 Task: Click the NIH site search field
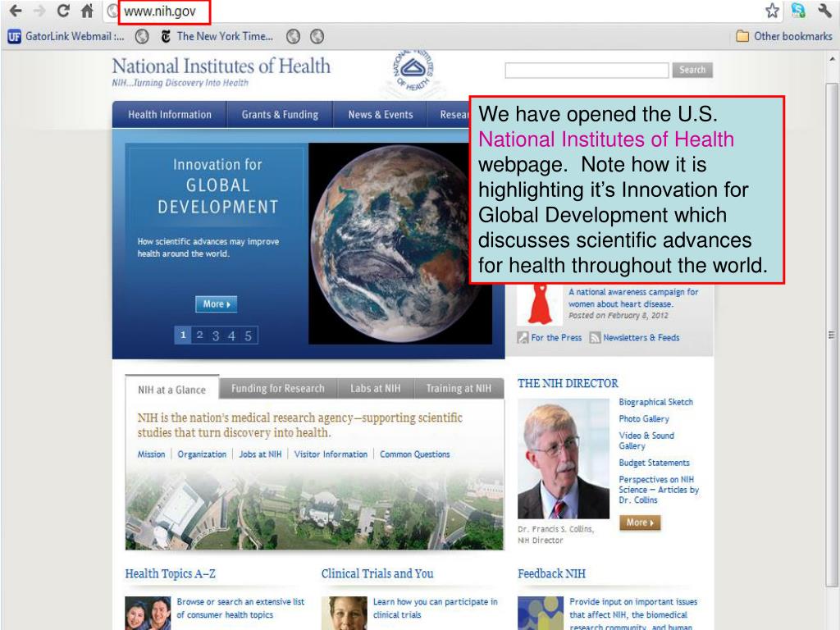click(x=587, y=71)
